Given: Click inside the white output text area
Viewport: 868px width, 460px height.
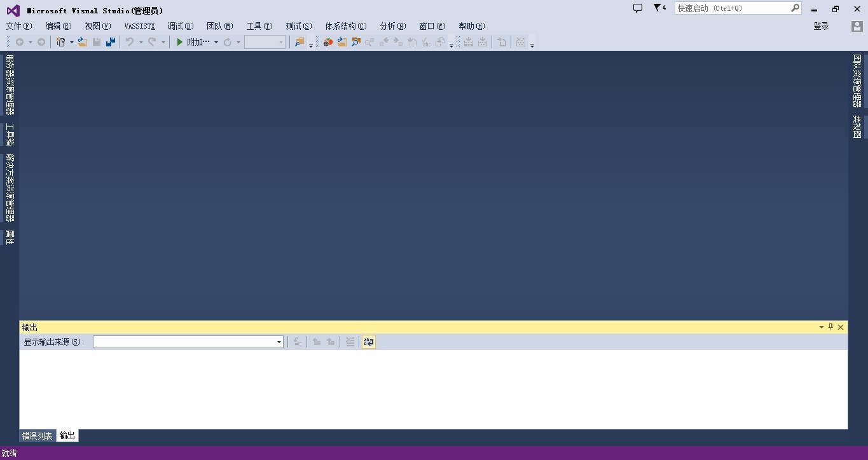Looking at the screenshot, I should pyautogui.click(x=434, y=389).
